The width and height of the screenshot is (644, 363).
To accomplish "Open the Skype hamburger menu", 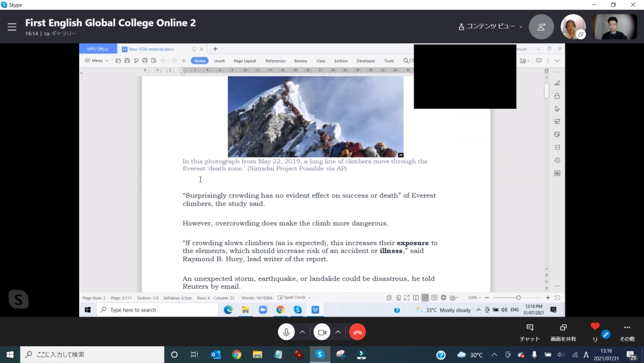I will click(12, 27).
